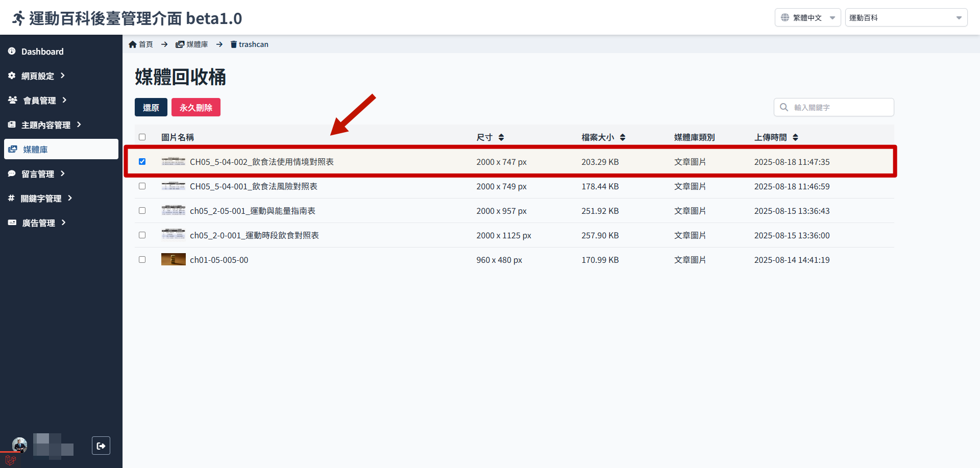This screenshot has height=468, width=980.
Task: Click the media library icon in breadcrumb
Action: pyautogui.click(x=180, y=44)
